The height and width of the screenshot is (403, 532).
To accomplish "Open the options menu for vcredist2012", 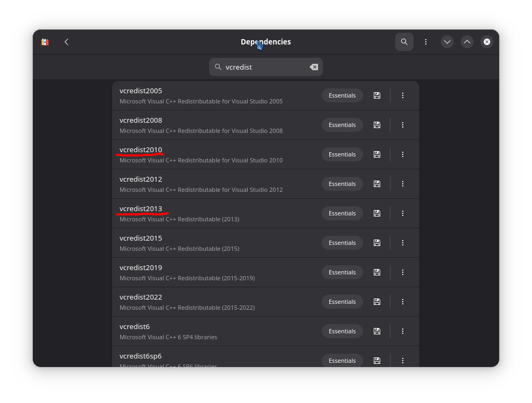I will tap(403, 184).
